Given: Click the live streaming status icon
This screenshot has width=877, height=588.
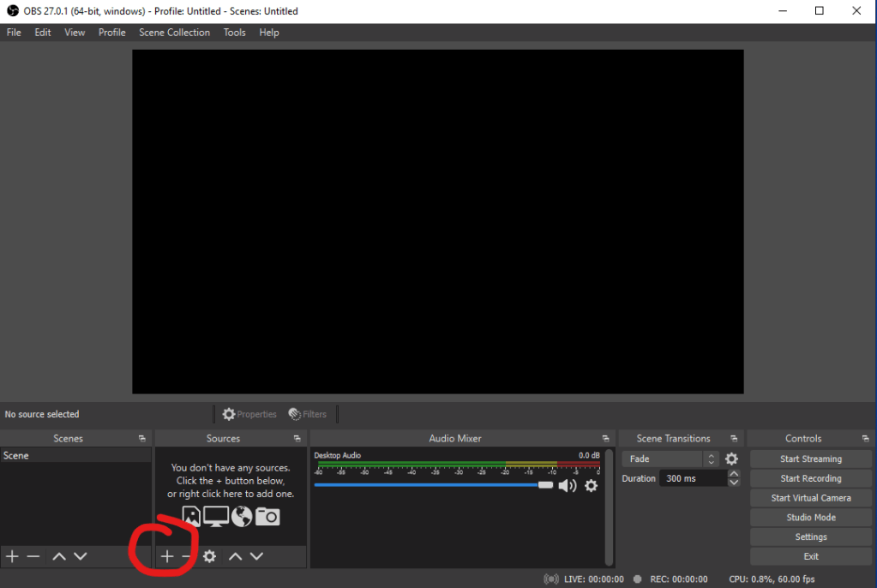Looking at the screenshot, I should [x=551, y=579].
